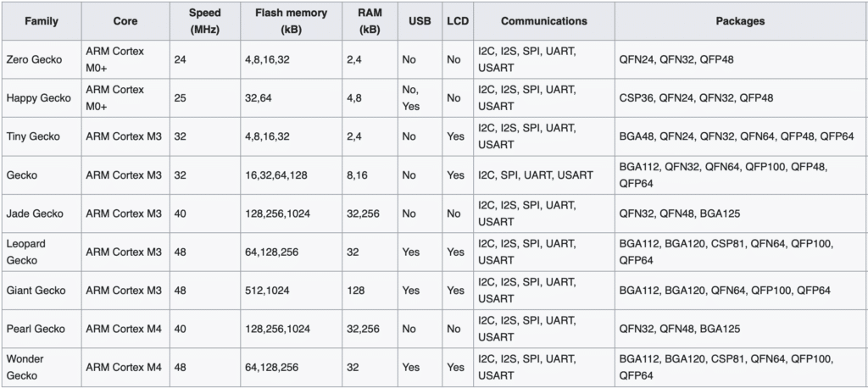The image size is (868, 388).
Task: Click the Core column header
Action: point(125,21)
